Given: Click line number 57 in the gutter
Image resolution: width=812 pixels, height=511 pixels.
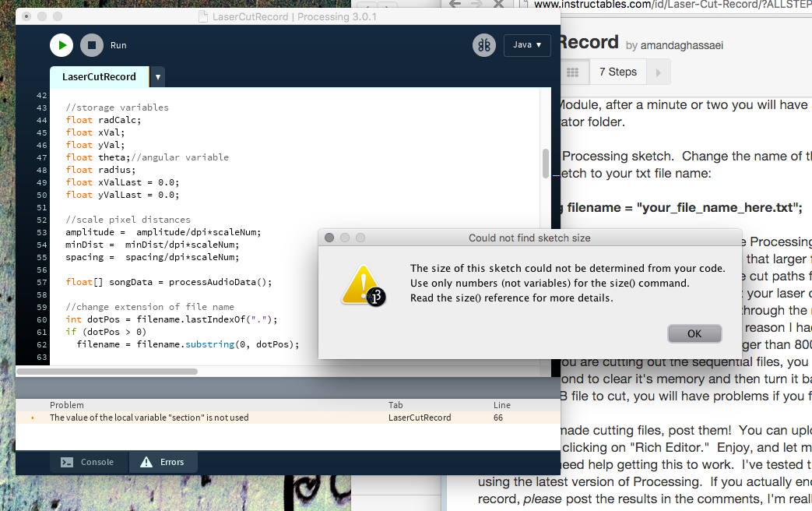Looking at the screenshot, I should click(x=42, y=283).
